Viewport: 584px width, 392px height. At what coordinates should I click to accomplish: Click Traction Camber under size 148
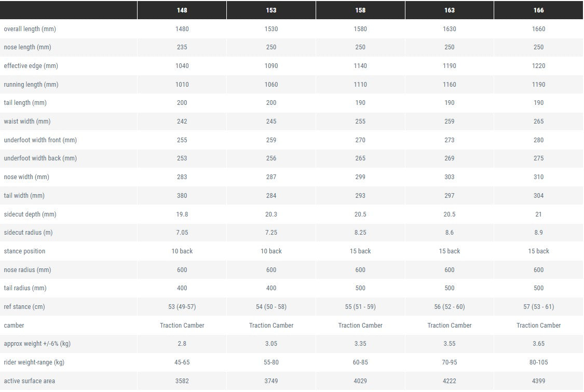[x=182, y=326]
